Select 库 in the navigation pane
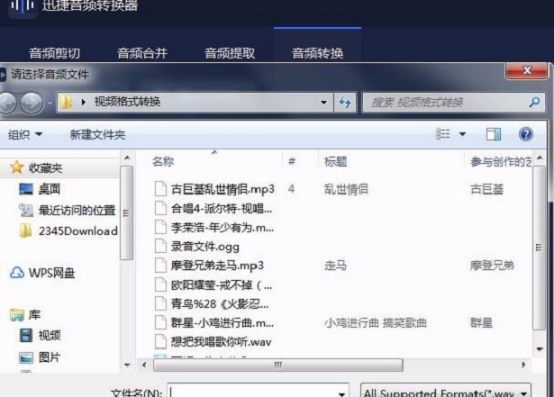 coord(34,315)
